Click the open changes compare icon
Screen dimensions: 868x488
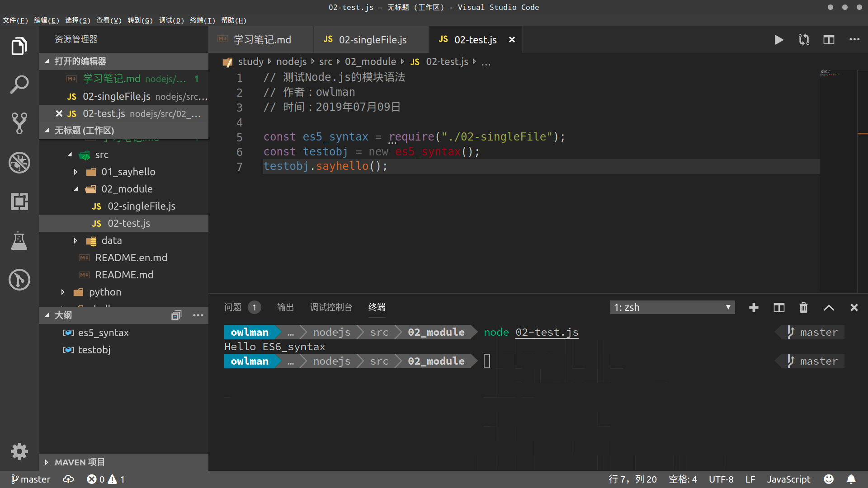(804, 40)
